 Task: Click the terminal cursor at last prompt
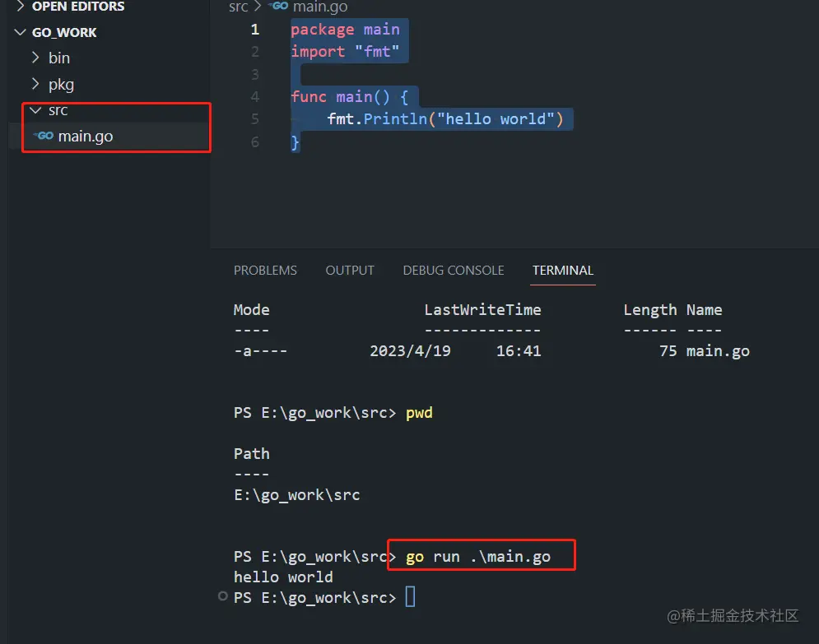[x=411, y=597]
